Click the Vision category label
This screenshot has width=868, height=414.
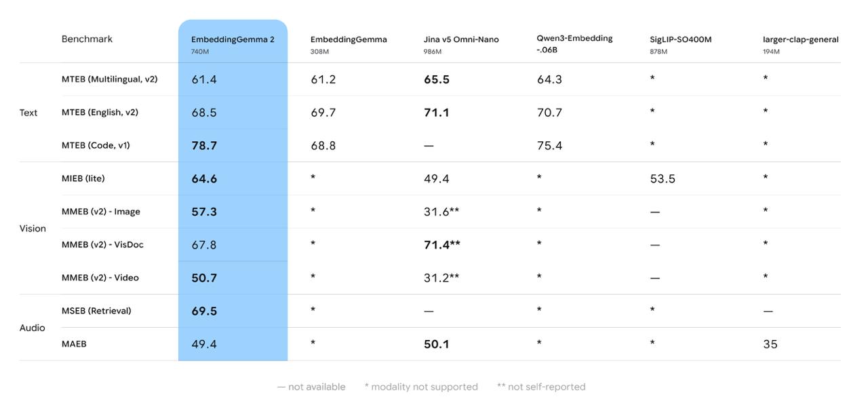33,229
